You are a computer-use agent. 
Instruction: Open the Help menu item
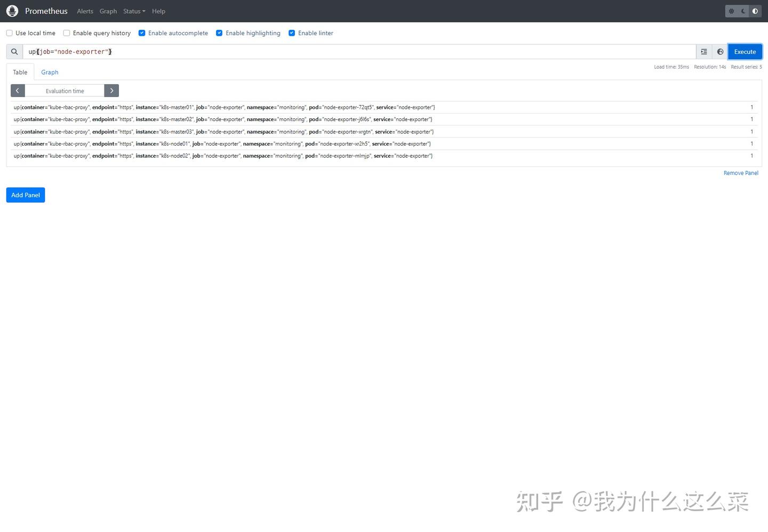[x=158, y=11]
